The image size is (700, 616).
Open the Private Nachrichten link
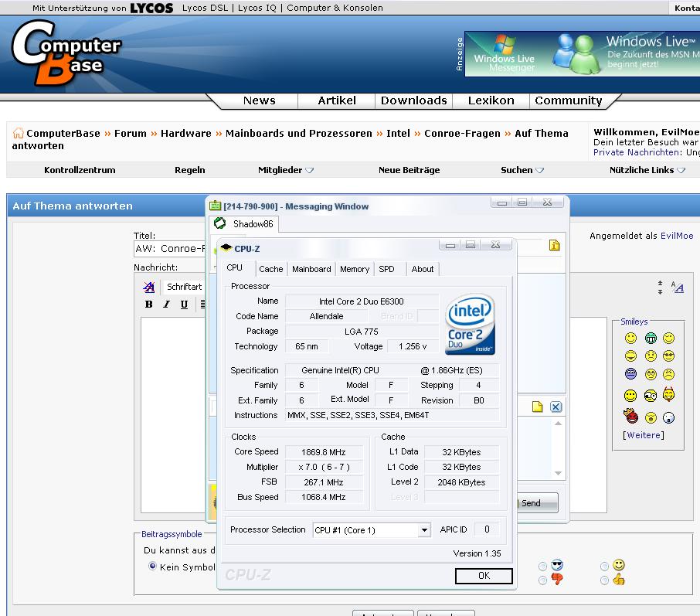637,152
